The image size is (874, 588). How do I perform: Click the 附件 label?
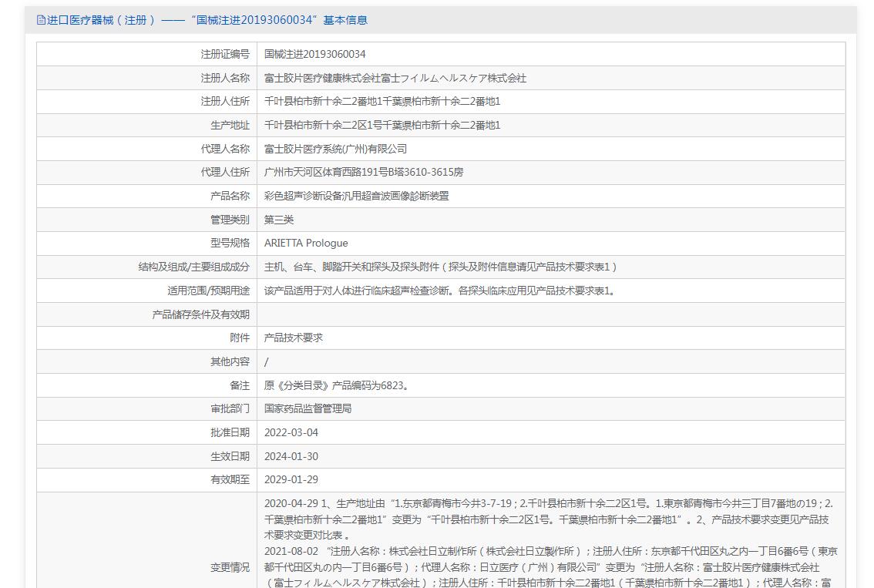point(240,338)
